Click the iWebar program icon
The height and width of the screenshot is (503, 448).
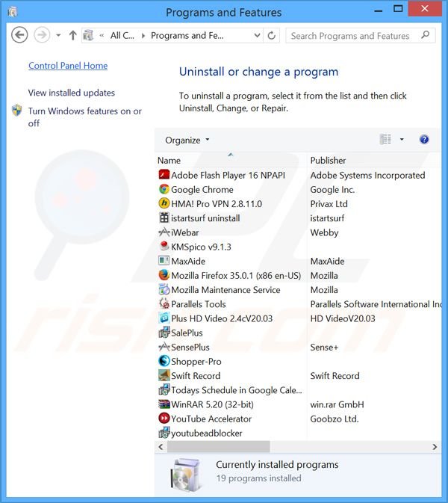pyautogui.click(x=164, y=232)
